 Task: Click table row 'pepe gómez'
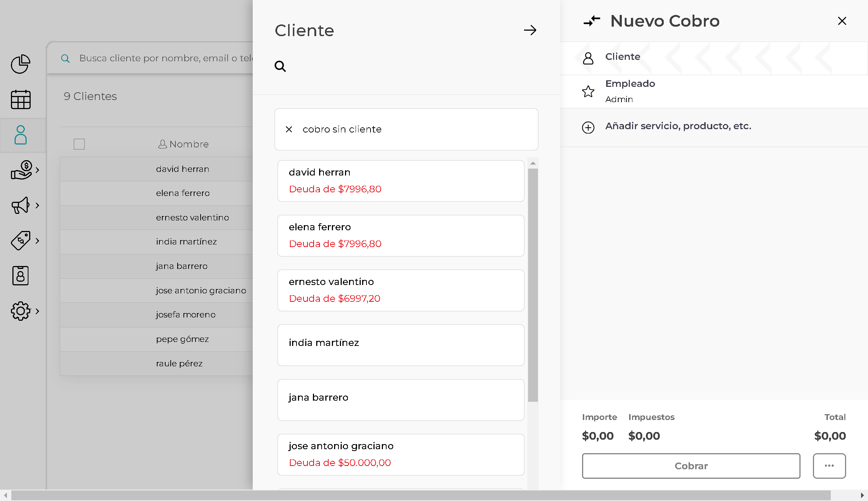(x=156, y=339)
